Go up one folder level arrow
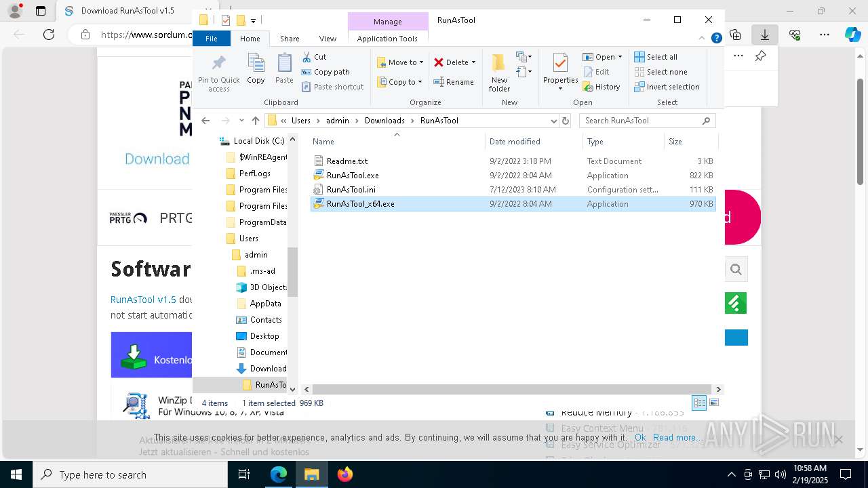The width and height of the screenshot is (868, 488). coord(255,121)
